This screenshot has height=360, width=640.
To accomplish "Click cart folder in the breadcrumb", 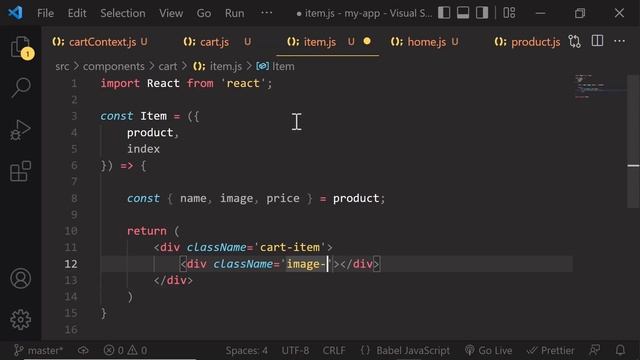I will [x=168, y=66].
